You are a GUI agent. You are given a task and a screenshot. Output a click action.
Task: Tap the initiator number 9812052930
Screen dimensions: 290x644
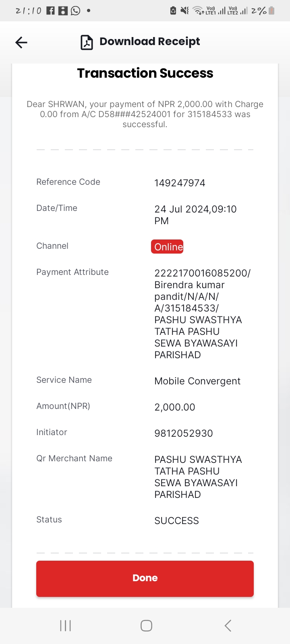(x=184, y=433)
